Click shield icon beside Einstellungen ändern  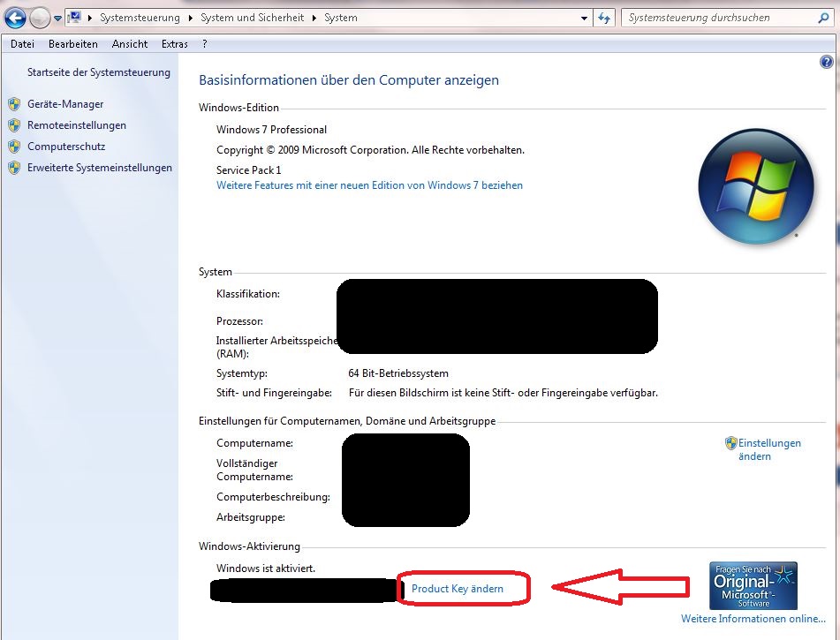[x=730, y=443]
